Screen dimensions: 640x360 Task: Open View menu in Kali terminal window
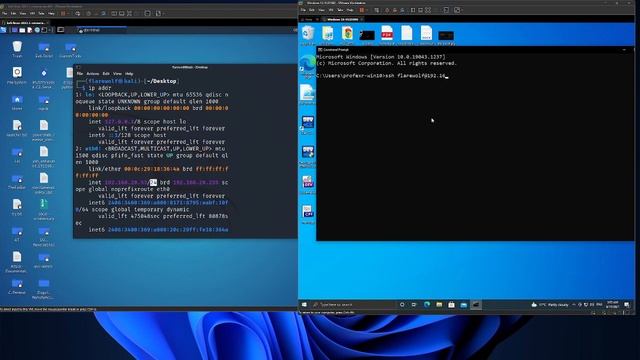(118, 74)
